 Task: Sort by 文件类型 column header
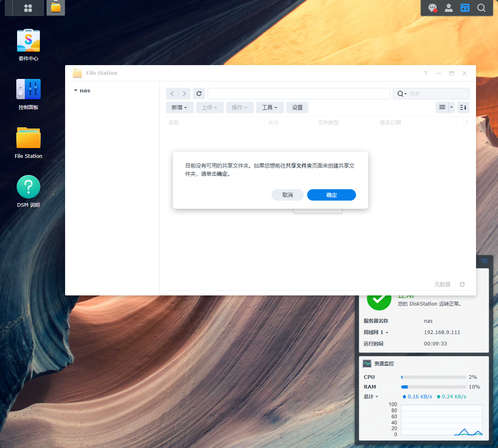[x=345, y=122]
